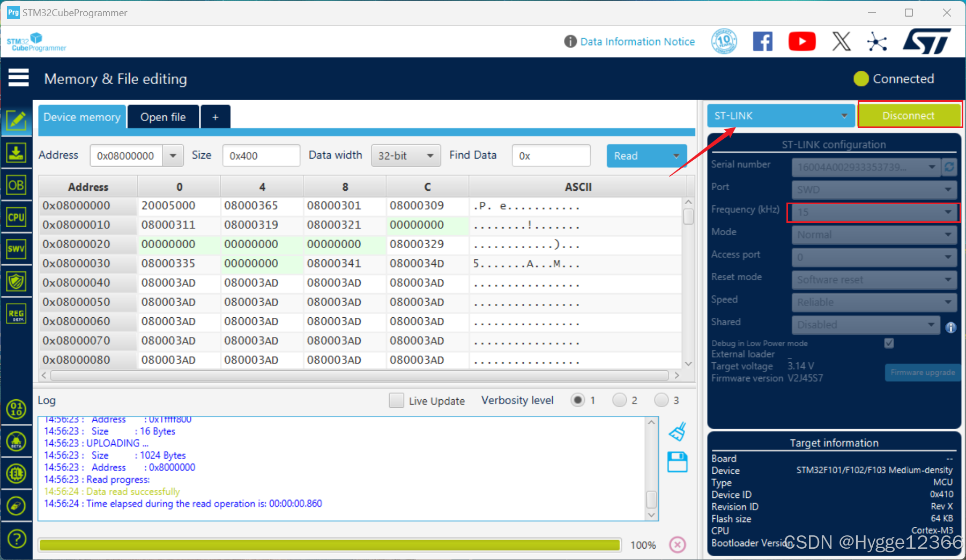Screen dimensions: 966x560
Task: Open the 10-year anniversary badge
Action: coord(724,41)
